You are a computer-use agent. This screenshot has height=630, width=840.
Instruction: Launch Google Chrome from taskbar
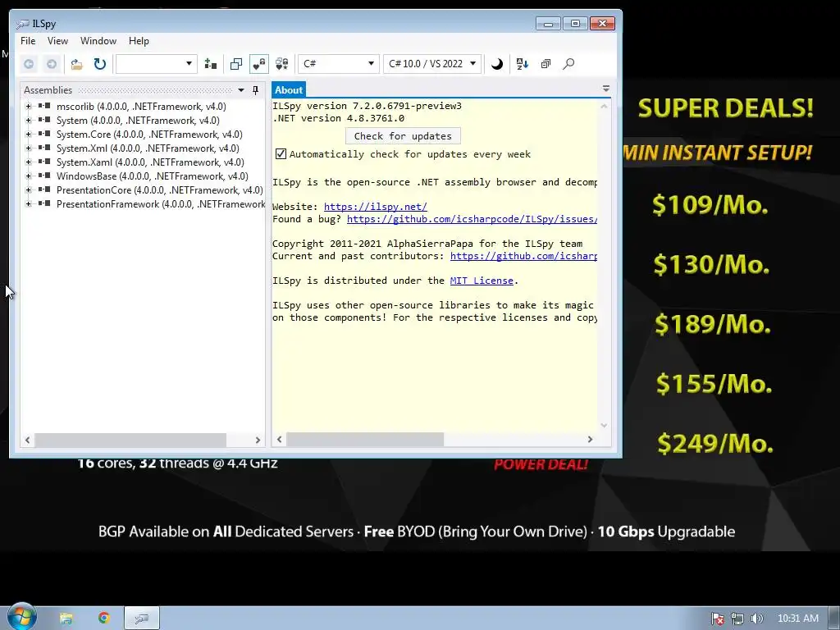coord(104,619)
